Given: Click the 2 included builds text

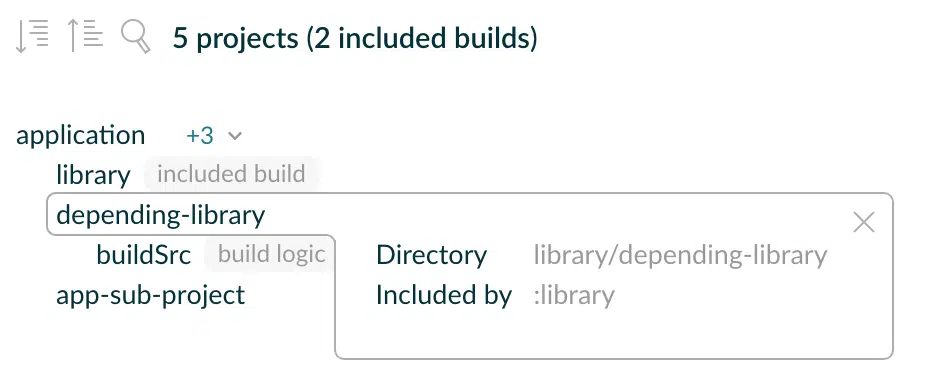Looking at the screenshot, I should coord(422,38).
